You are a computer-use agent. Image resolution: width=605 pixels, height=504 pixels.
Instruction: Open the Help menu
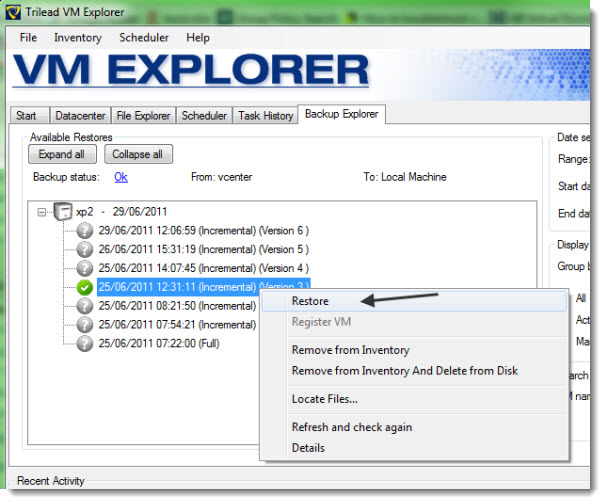coord(198,37)
